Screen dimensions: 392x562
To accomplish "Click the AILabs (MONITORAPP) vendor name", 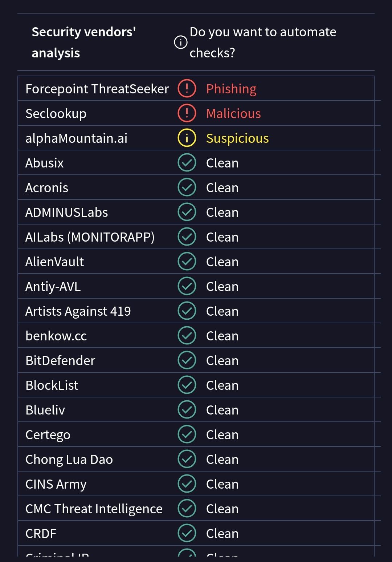I will coord(90,237).
